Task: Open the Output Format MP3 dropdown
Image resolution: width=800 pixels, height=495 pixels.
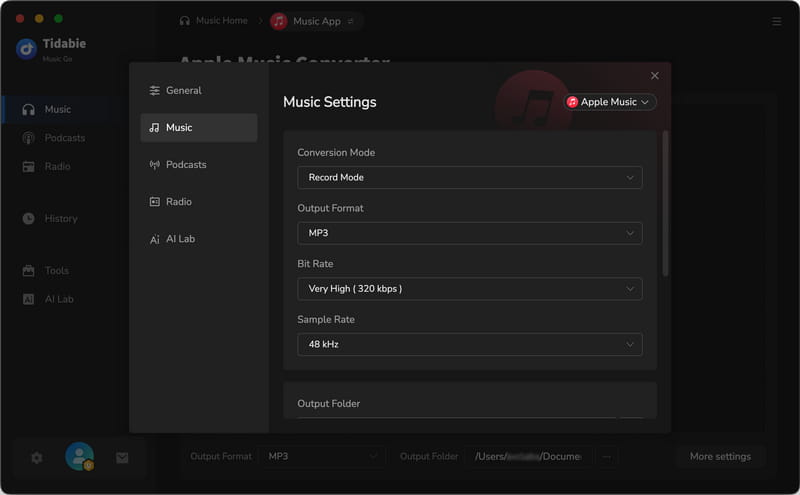Action: (x=469, y=233)
